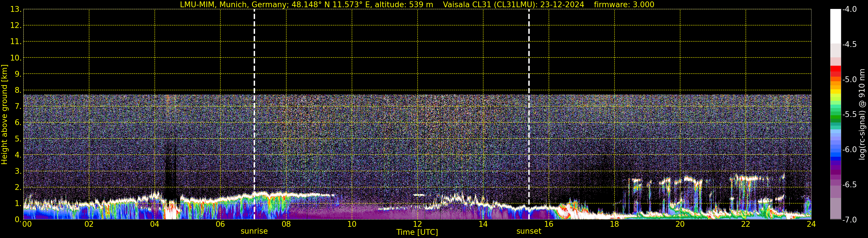868x238 pixels.
Task: Click the 'sunrise' label below the axis
Action: click(x=254, y=231)
